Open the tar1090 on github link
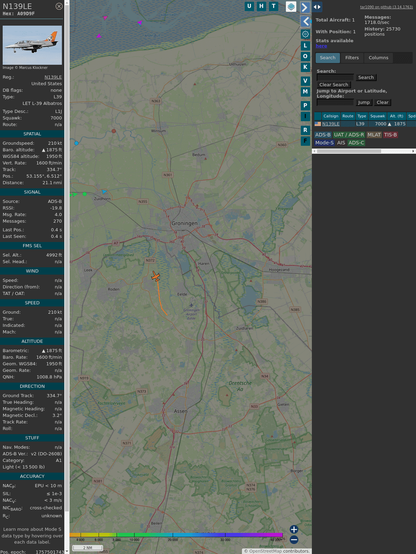The image size is (416, 554). [386, 7]
